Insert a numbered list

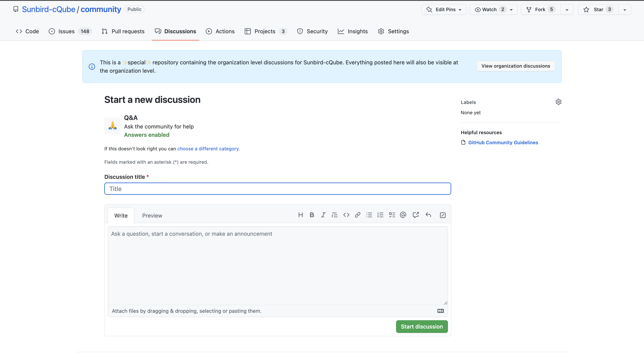coord(380,215)
